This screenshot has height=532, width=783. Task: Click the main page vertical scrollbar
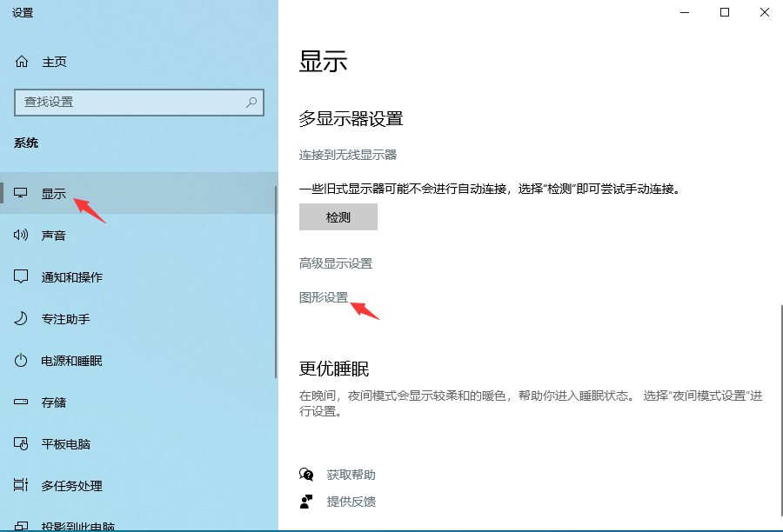781,410
